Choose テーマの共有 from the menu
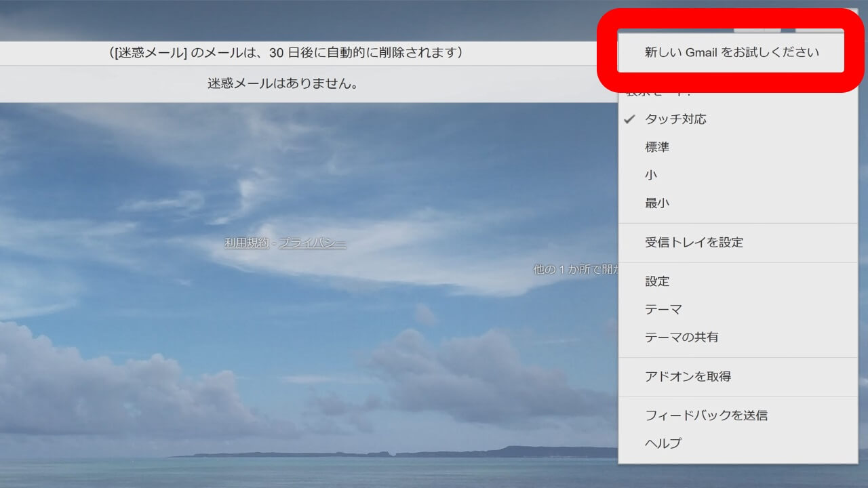868x488 pixels. pyautogui.click(x=682, y=337)
